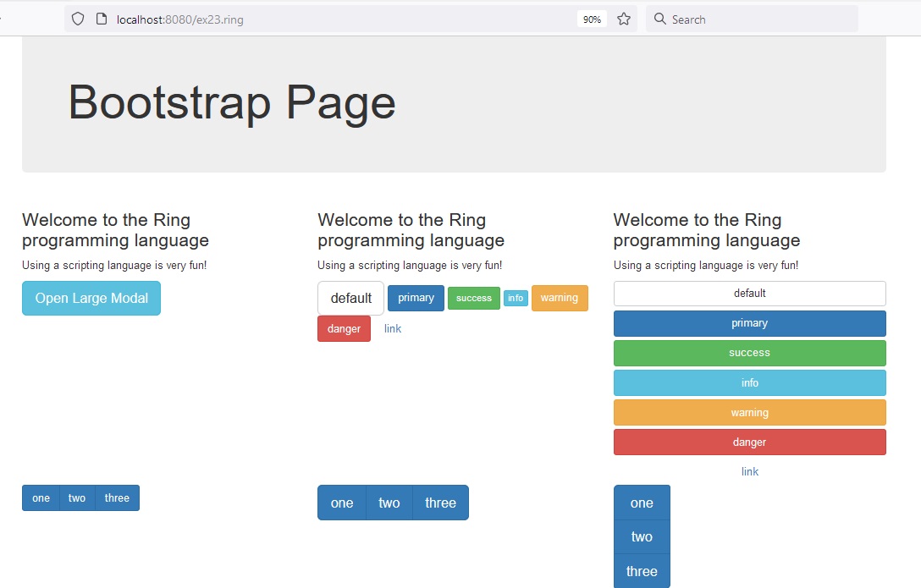The width and height of the screenshot is (921, 588).
Task: Click the warning button in the middle column
Action: (x=559, y=298)
